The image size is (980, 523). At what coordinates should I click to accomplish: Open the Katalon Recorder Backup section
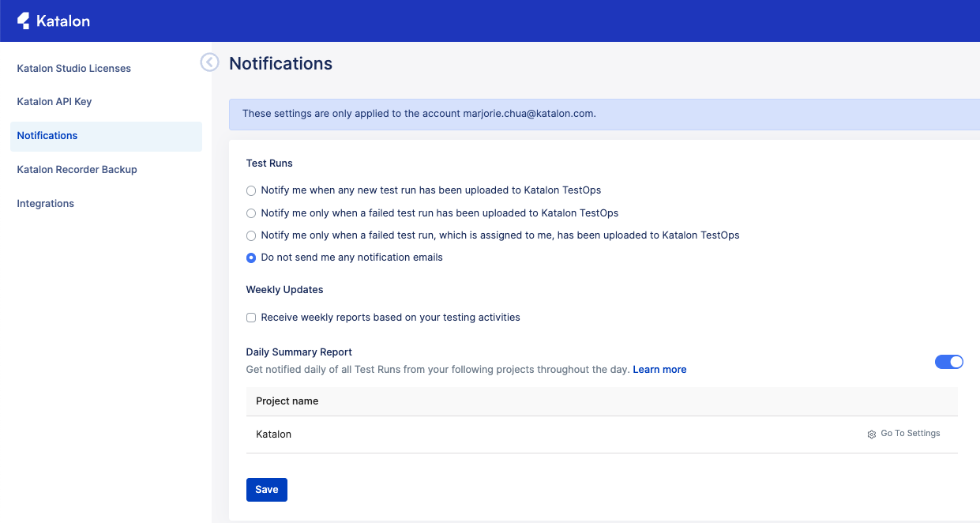77,169
